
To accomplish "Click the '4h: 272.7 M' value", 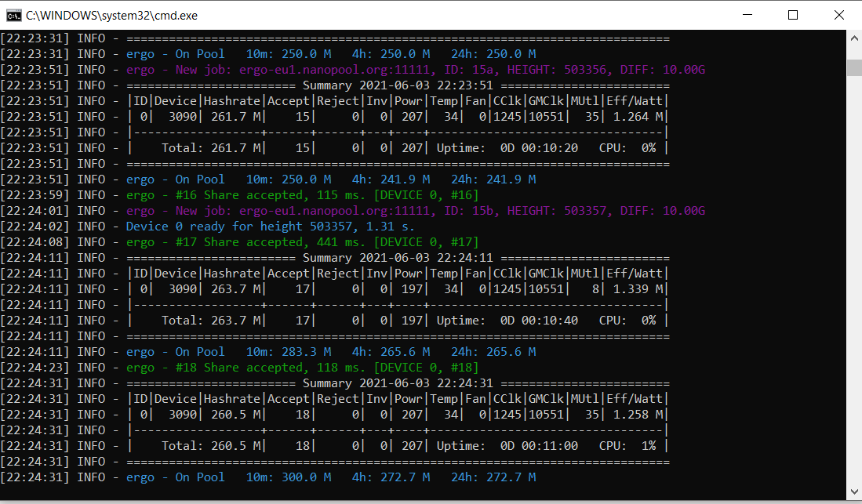I will coord(391,477).
